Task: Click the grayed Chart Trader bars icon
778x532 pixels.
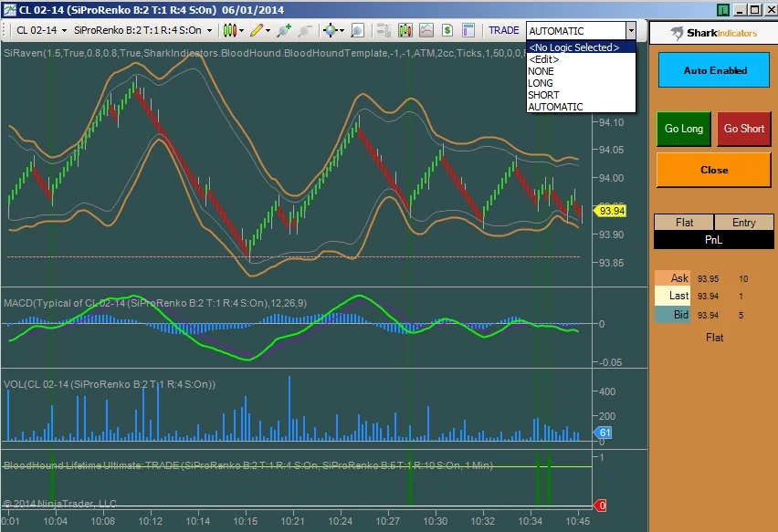Action: point(384,30)
